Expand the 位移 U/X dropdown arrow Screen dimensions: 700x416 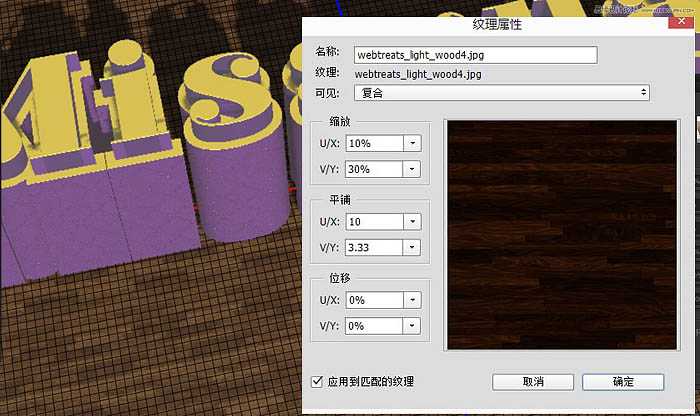(x=412, y=300)
